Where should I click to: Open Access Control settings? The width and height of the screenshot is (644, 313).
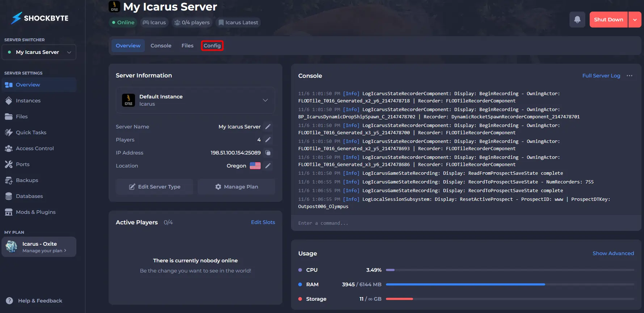coord(35,148)
